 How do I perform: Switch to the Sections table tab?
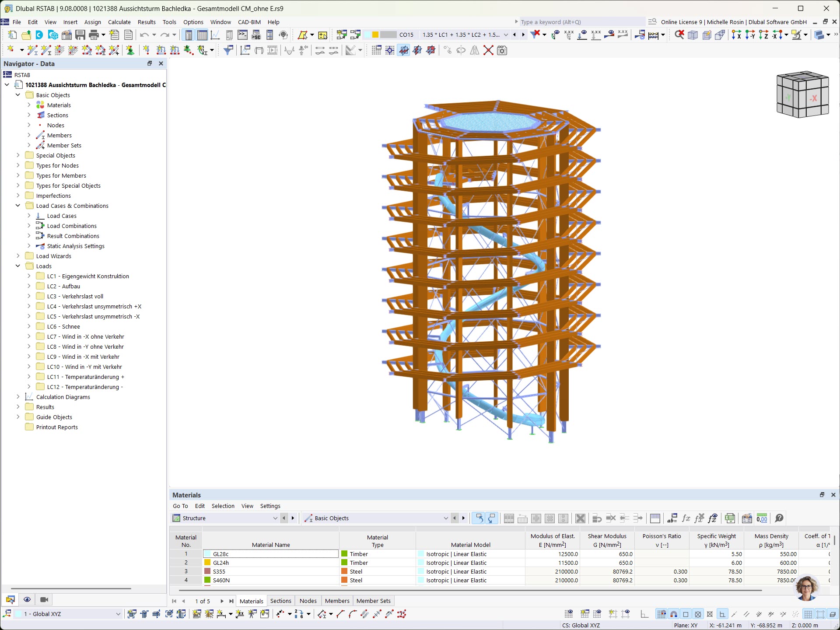280,601
